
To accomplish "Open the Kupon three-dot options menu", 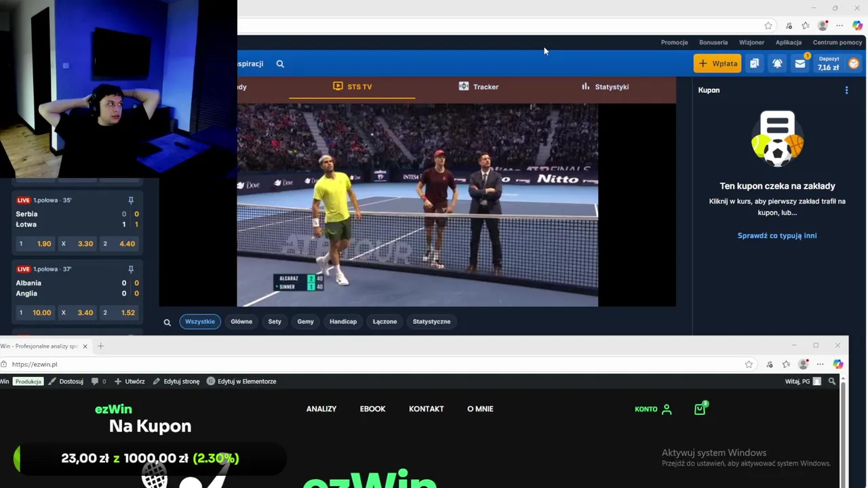I will click(846, 90).
